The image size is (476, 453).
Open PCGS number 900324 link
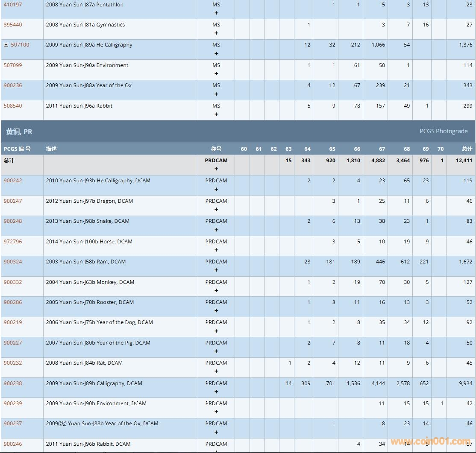point(13,262)
